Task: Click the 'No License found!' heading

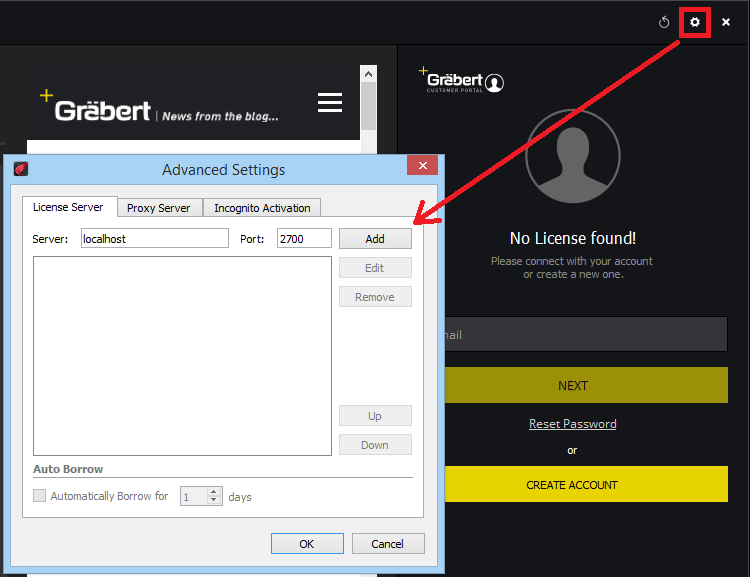Action: 573,238
